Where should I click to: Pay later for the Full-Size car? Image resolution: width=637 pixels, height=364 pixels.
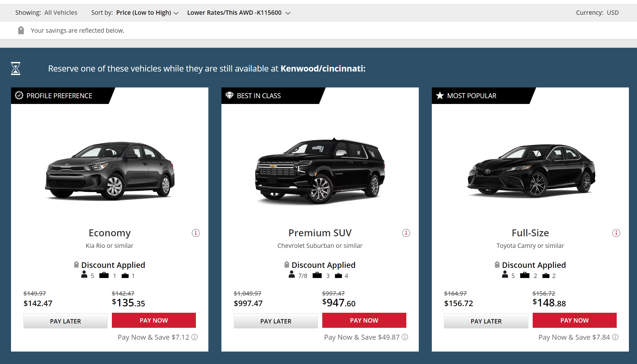tap(486, 321)
